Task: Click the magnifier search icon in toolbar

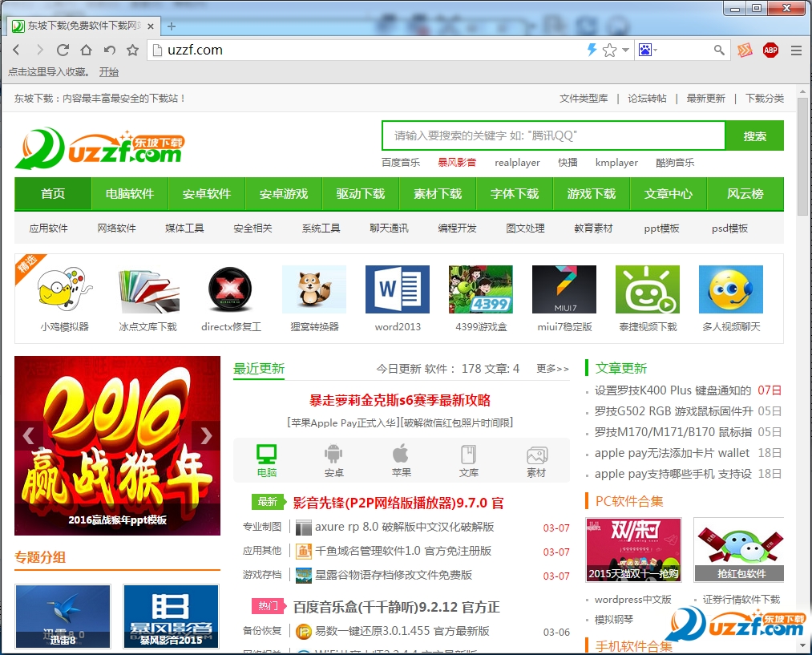Action: pyautogui.click(x=719, y=50)
